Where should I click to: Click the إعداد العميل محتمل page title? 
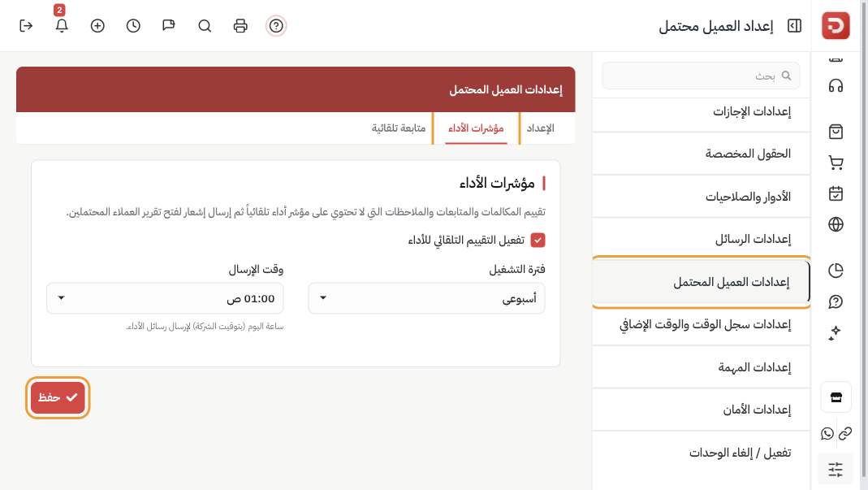pos(716,26)
